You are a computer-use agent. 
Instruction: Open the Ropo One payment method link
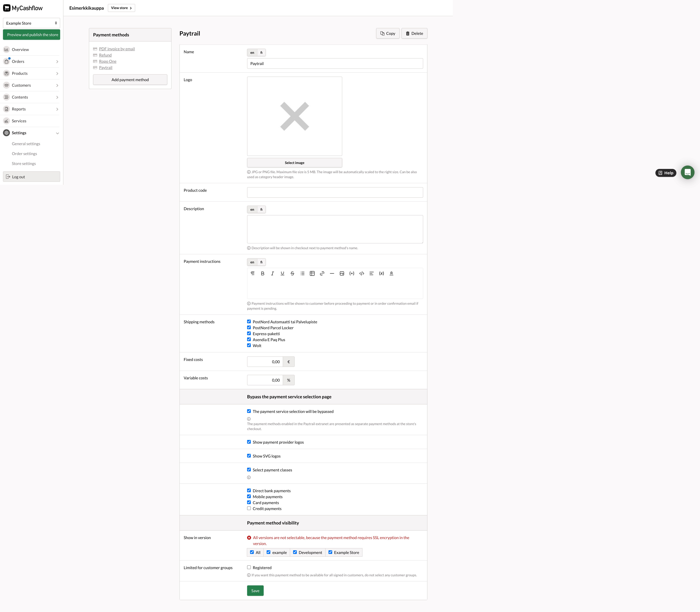[x=108, y=61]
